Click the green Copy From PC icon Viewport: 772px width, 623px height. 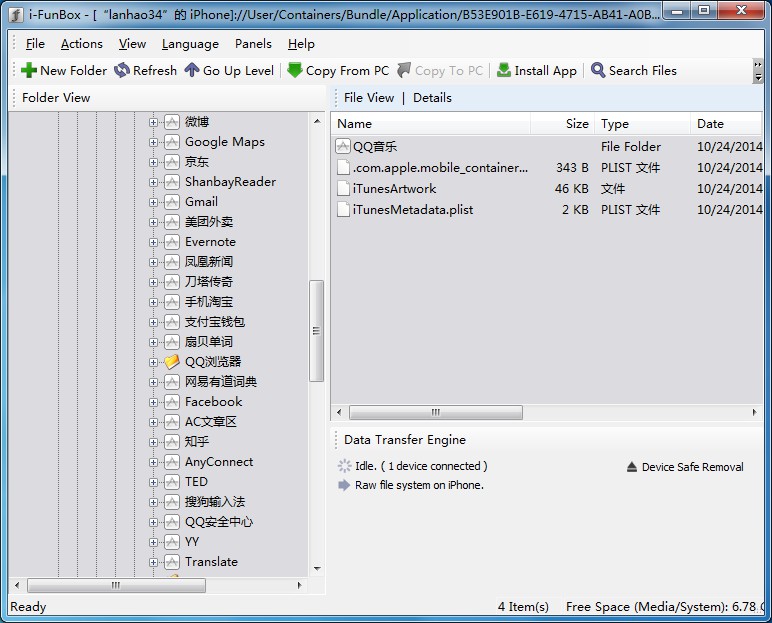pyautogui.click(x=294, y=70)
